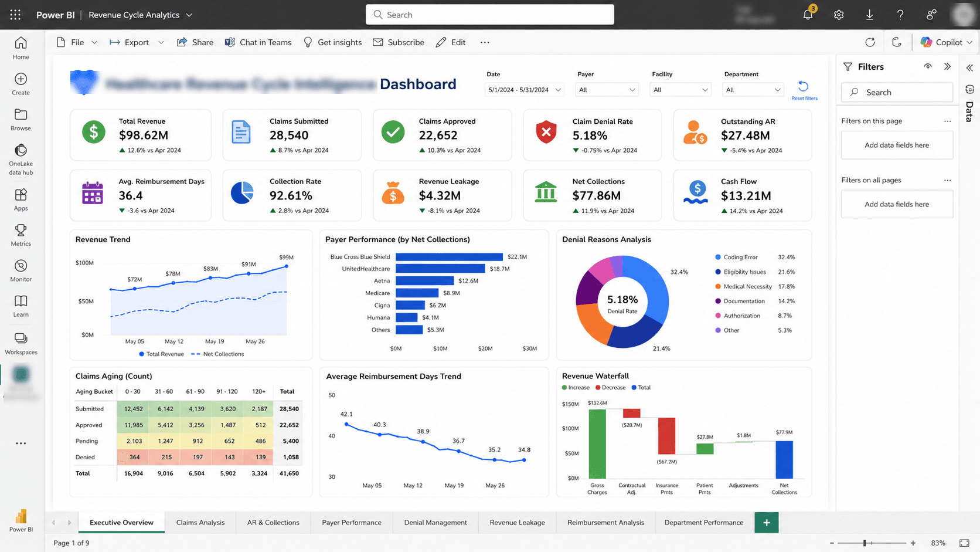Open Workspaces in the sidebar
Image resolution: width=980 pixels, height=552 pixels.
[x=21, y=344]
